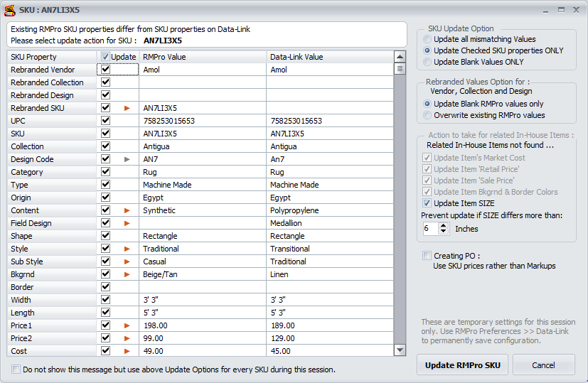The width and height of the screenshot is (588, 383).
Task: Select Data-Link value 'Transitional' cell
Action: coord(330,249)
